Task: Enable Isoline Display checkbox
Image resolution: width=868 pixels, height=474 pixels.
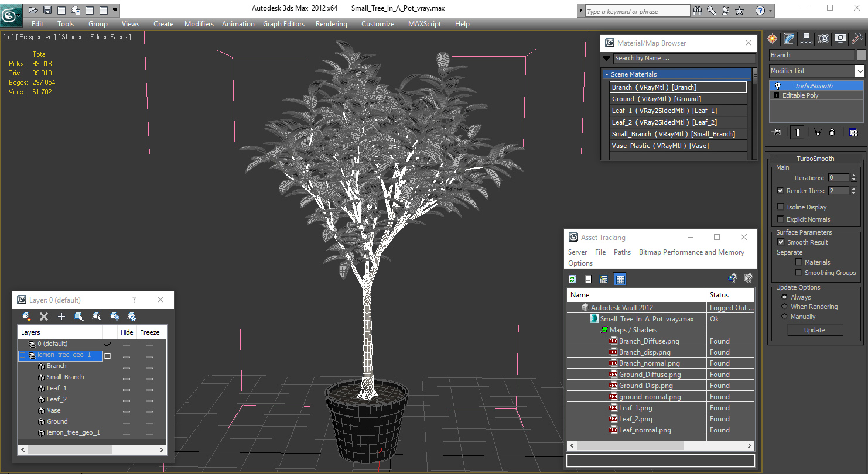Action: coord(780,207)
